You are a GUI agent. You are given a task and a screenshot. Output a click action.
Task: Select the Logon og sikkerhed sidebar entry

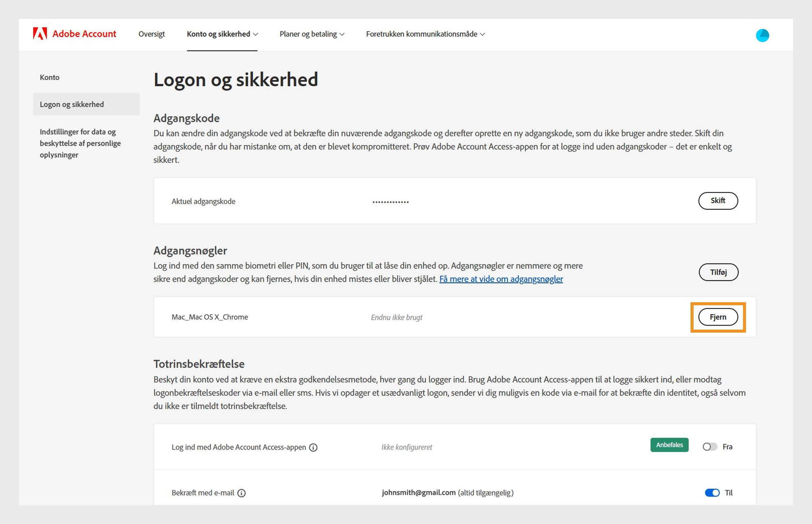click(x=71, y=104)
